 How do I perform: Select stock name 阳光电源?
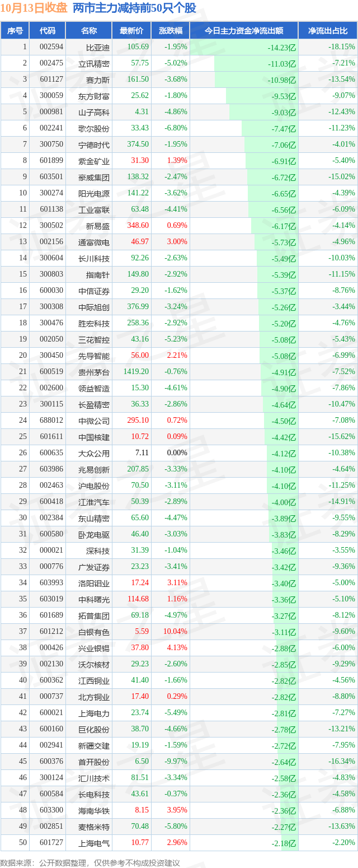coord(94,194)
